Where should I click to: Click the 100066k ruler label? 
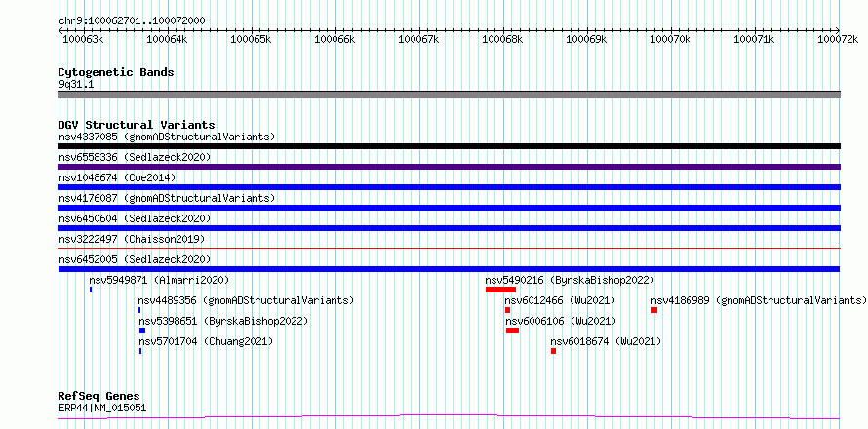pos(335,39)
